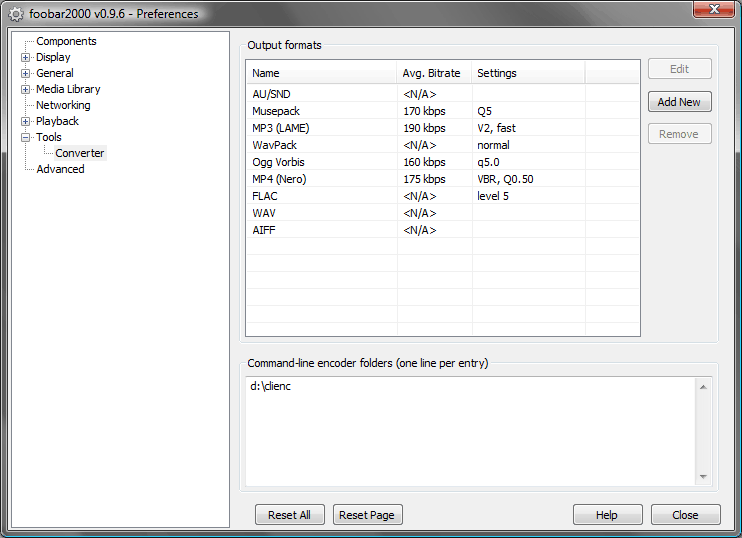Click the Close button at bottom right
The width and height of the screenshot is (742, 538).
click(685, 515)
